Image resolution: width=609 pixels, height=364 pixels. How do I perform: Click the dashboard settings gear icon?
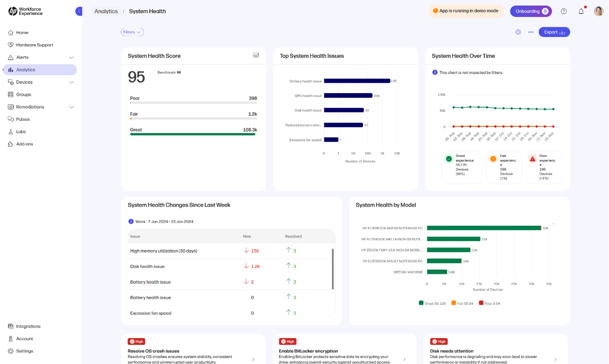pyautogui.click(x=518, y=32)
